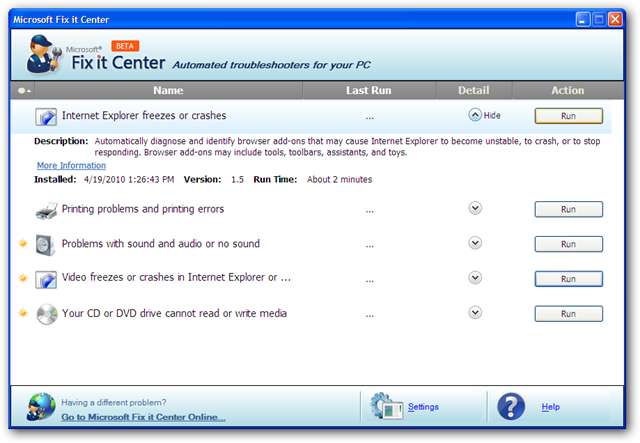Sort by the Last Run column header
640x443 pixels.
(x=369, y=91)
